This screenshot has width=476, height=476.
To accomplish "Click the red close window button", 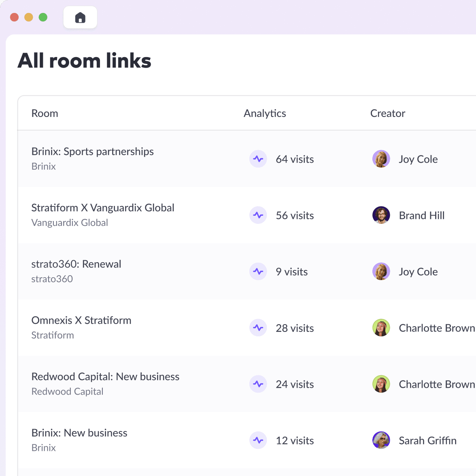I will 14,17.
